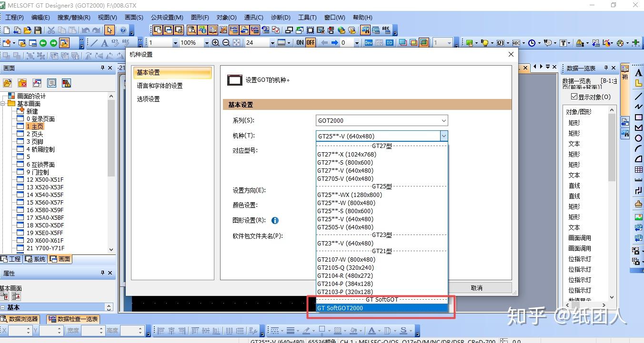Image resolution: width=644 pixels, height=343 pixels.
Task: Toggle the OFF state display button
Action: [310, 42]
